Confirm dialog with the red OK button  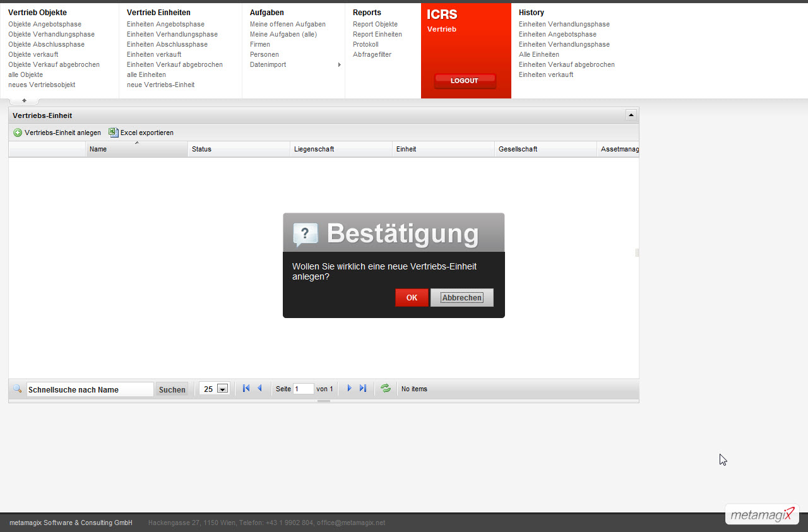(x=412, y=298)
